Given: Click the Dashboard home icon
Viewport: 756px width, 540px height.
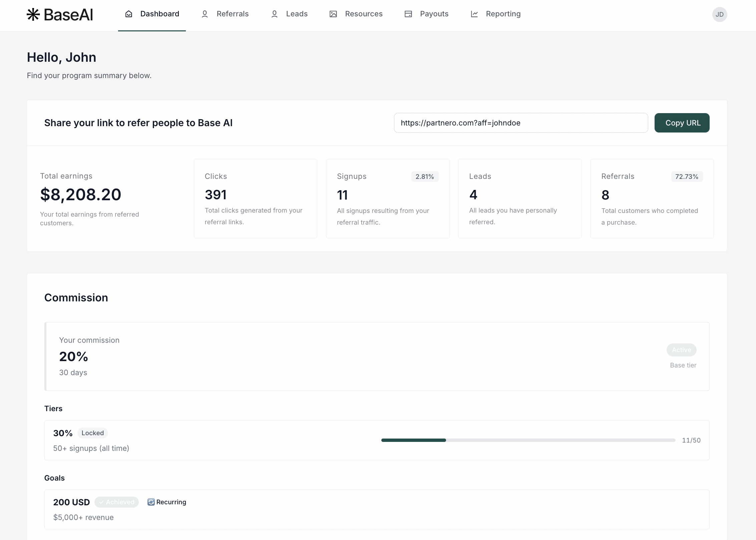Looking at the screenshot, I should pos(129,14).
